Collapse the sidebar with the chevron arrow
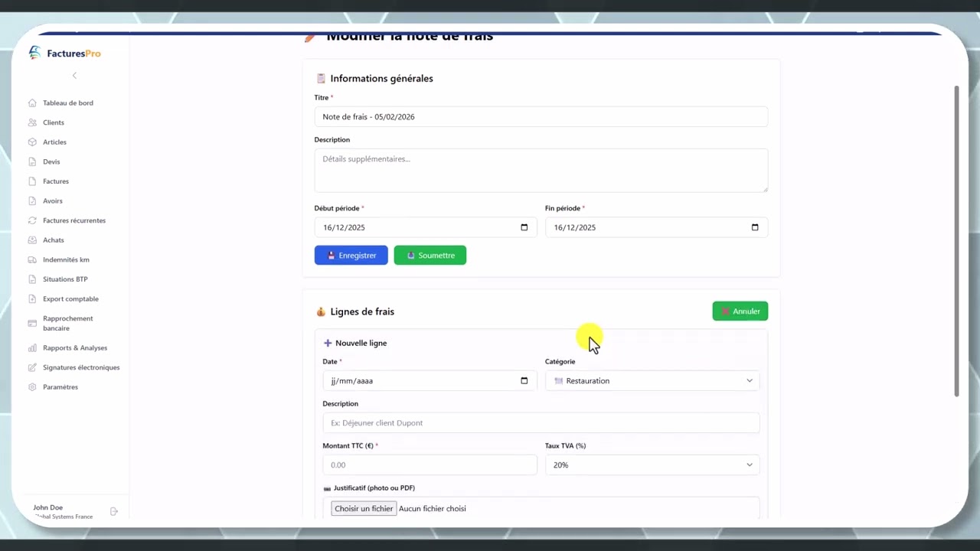 (x=74, y=75)
